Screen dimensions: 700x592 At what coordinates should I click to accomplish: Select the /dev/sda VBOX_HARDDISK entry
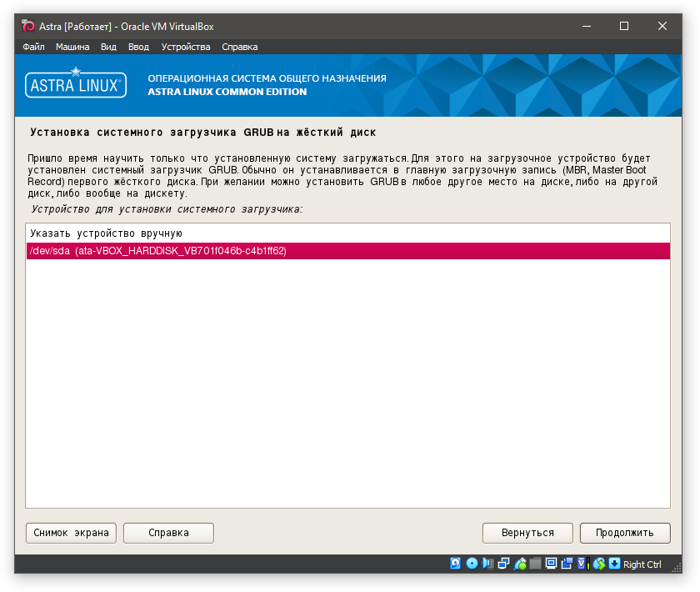[x=347, y=251]
